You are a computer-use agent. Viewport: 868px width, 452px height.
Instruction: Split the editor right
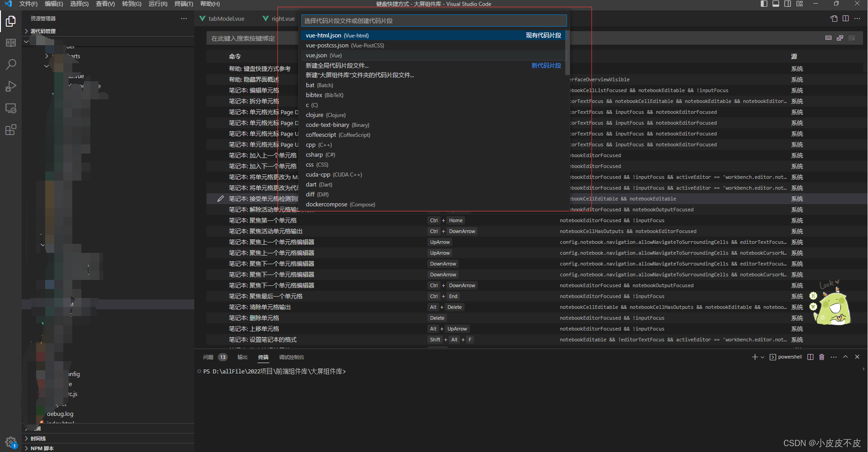click(x=845, y=19)
